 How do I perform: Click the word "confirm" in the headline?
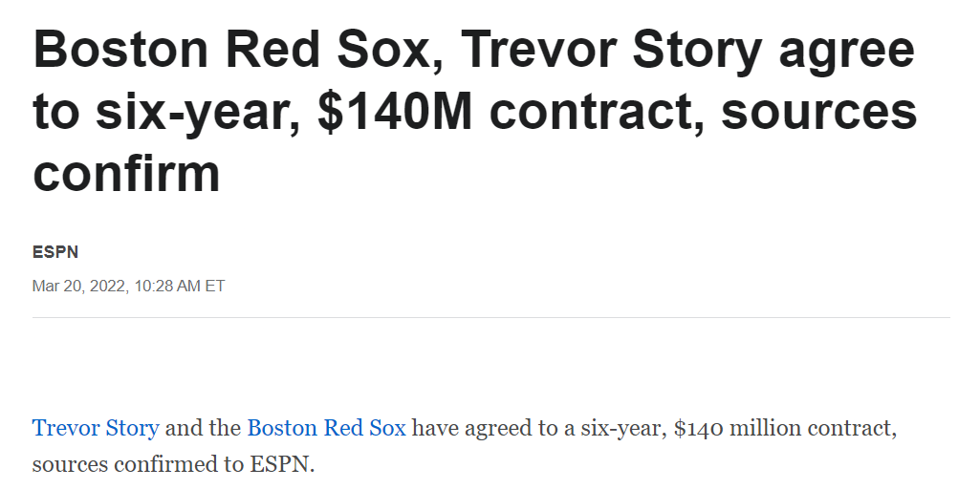point(127,173)
